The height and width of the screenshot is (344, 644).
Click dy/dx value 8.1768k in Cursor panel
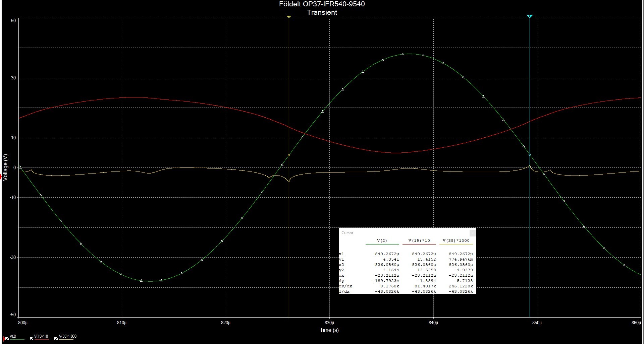(x=390, y=286)
